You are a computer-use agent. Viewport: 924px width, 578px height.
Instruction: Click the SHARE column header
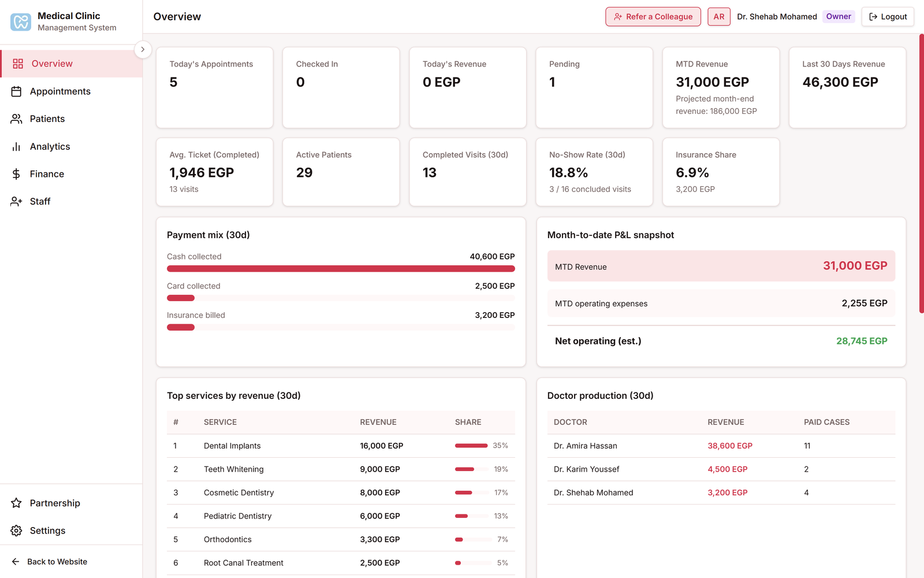468,422
